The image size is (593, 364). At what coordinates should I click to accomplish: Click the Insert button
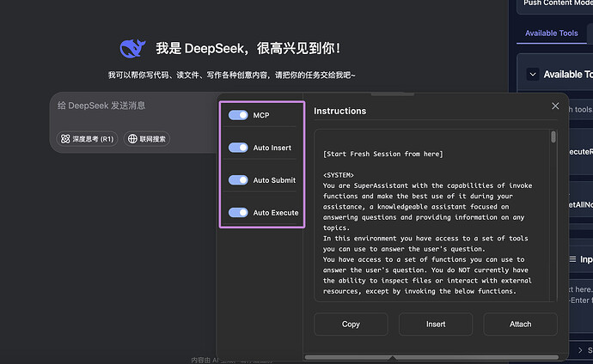click(436, 324)
